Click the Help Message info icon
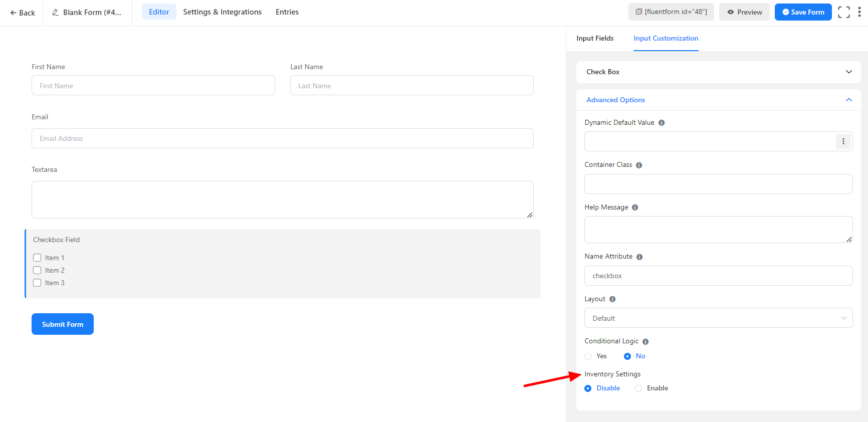Viewport: 868px width, 422px height. 635,207
